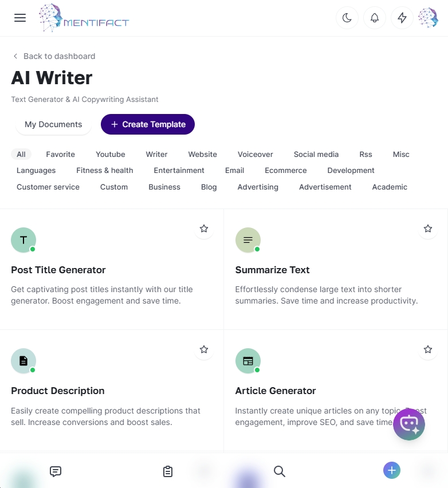Viewport: 448px width, 488px height.
Task: Open My Documents
Action: point(53,124)
